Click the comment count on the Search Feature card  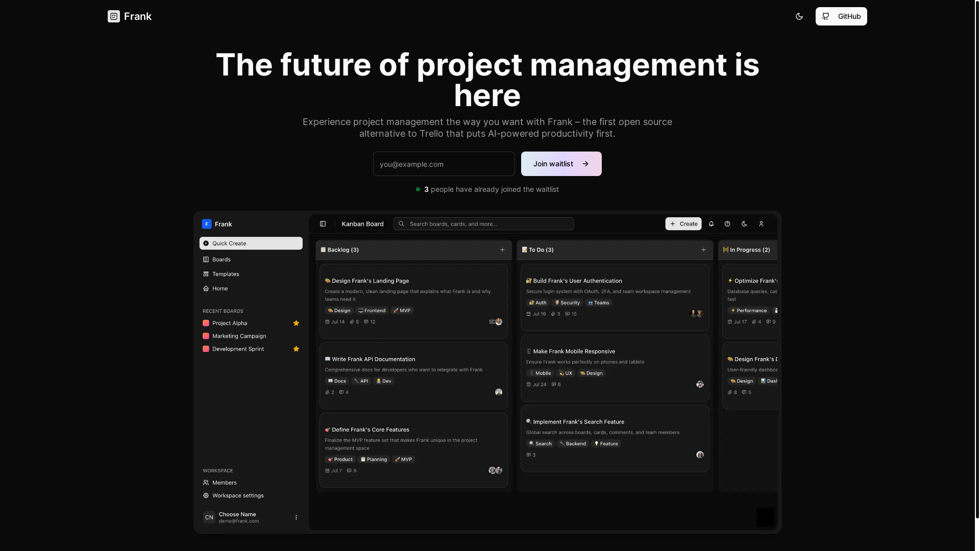pyautogui.click(x=531, y=455)
